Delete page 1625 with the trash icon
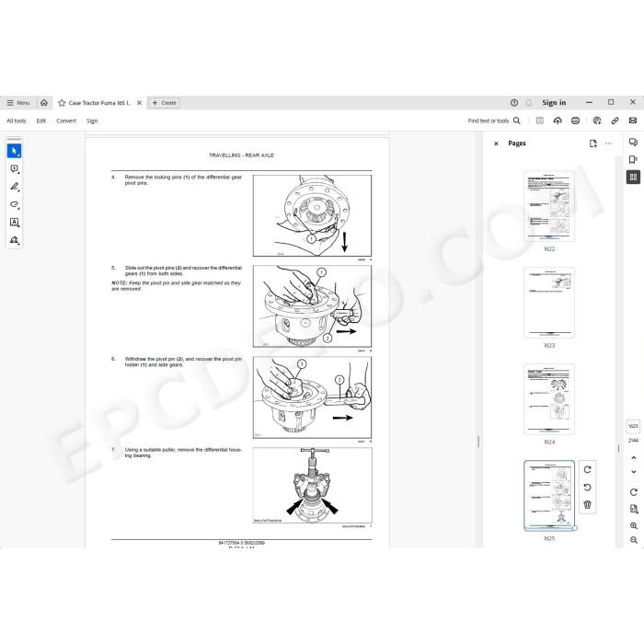The image size is (644, 644). pyautogui.click(x=587, y=505)
